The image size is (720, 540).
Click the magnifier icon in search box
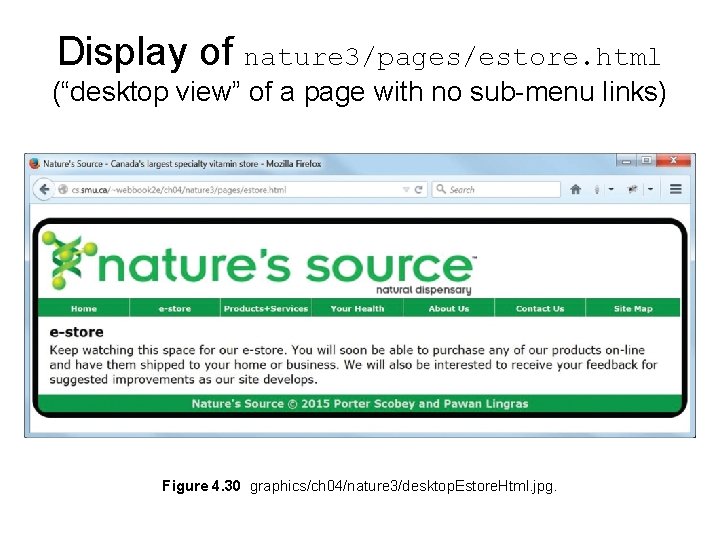pyautogui.click(x=441, y=189)
